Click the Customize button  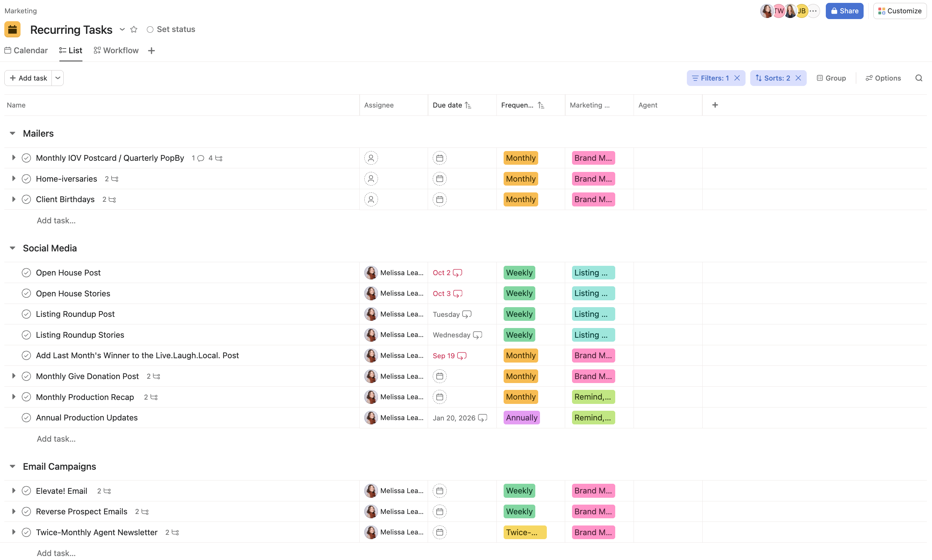(x=900, y=10)
